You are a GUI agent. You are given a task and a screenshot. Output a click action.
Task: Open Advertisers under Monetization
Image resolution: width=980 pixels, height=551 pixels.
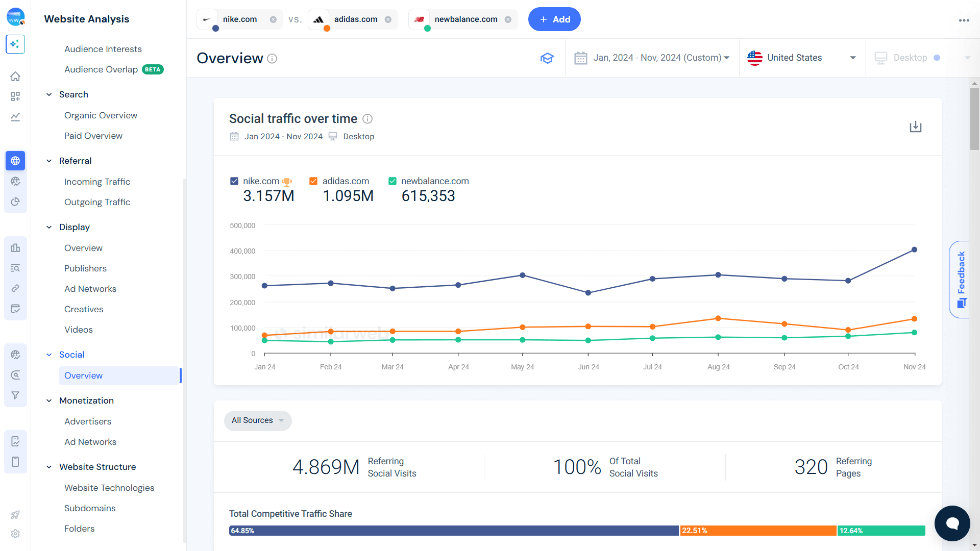click(x=88, y=421)
